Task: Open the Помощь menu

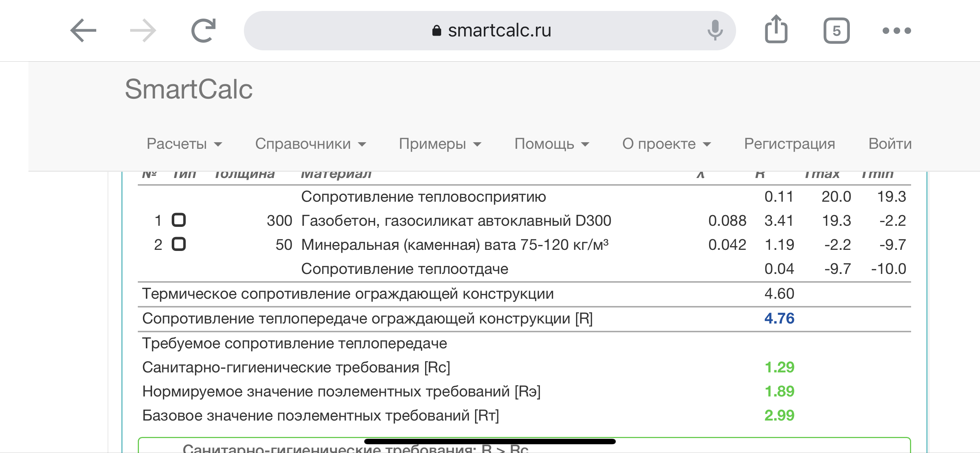Action: 552,144
